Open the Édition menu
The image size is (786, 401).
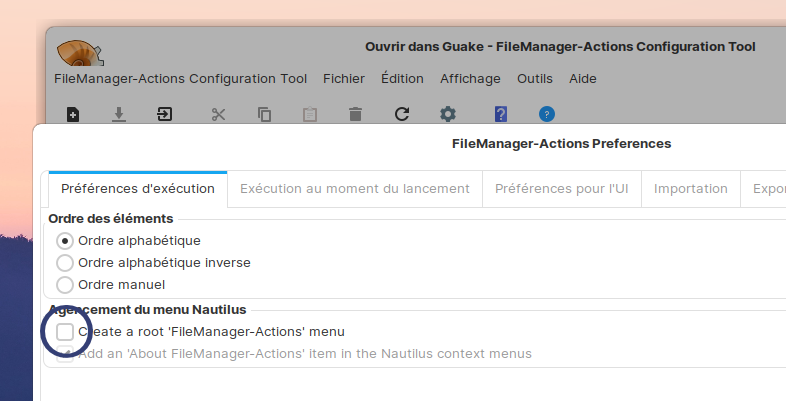tap(402, 79)
